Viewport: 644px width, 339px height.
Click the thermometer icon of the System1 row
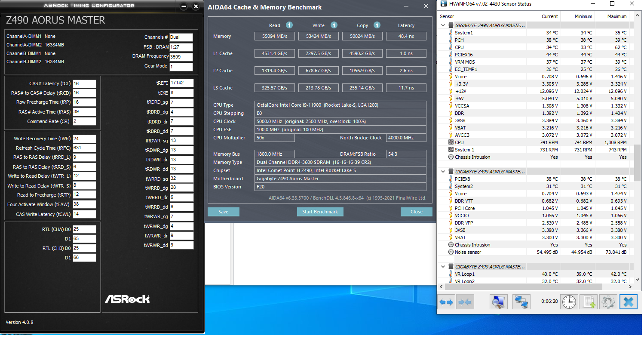[x=451, y=33]
